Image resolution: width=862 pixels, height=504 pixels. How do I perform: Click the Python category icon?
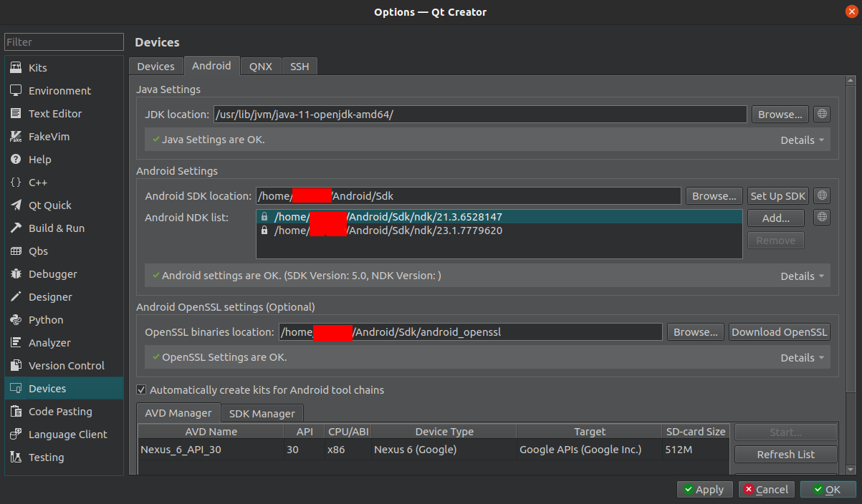coord(16,320)
